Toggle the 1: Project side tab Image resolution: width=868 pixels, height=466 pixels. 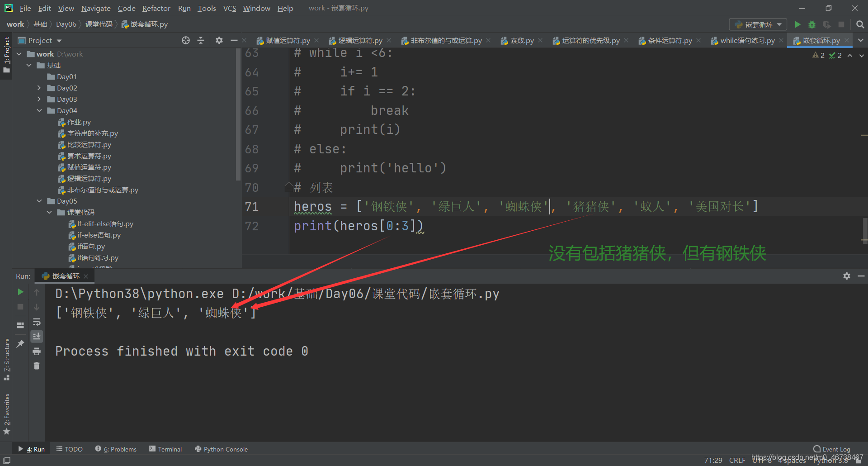[x=6, y=55]
